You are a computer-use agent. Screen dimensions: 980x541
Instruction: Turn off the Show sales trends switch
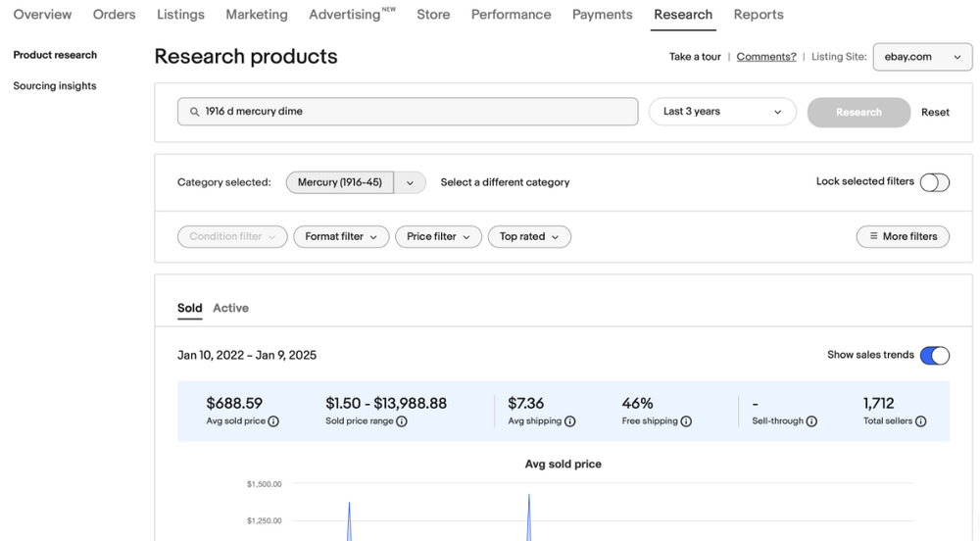coord(934,355)
